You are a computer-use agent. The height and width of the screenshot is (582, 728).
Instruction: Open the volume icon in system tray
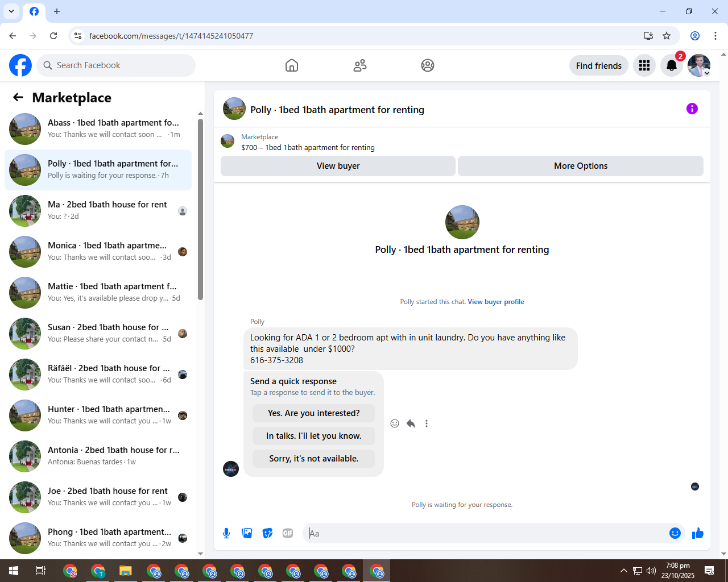[651, 571]
